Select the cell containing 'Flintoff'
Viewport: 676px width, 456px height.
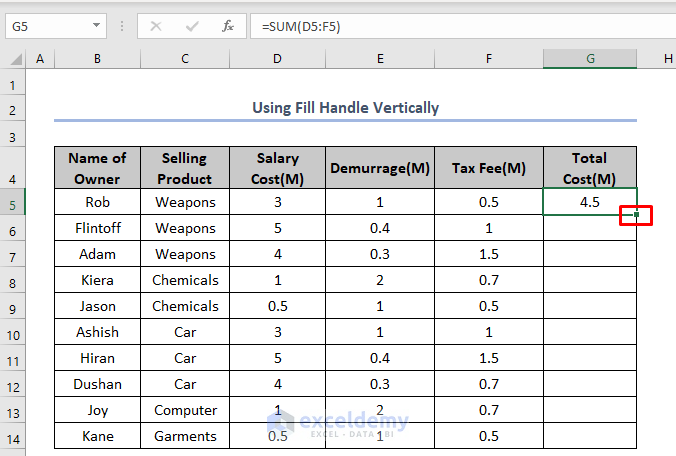point(97,228)
